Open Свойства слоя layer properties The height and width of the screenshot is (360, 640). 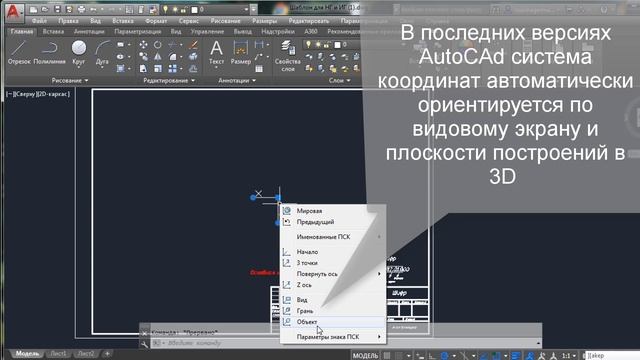(288, 56)
